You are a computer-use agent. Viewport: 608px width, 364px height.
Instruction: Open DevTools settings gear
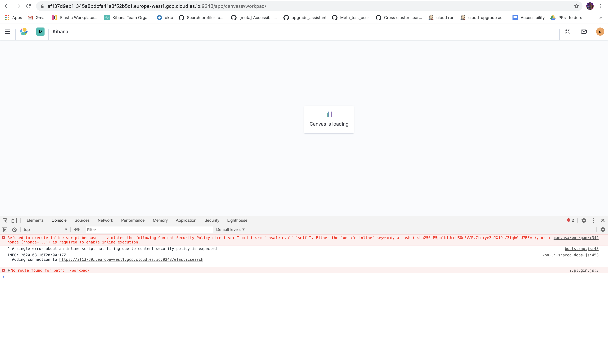tap(584, 220)
